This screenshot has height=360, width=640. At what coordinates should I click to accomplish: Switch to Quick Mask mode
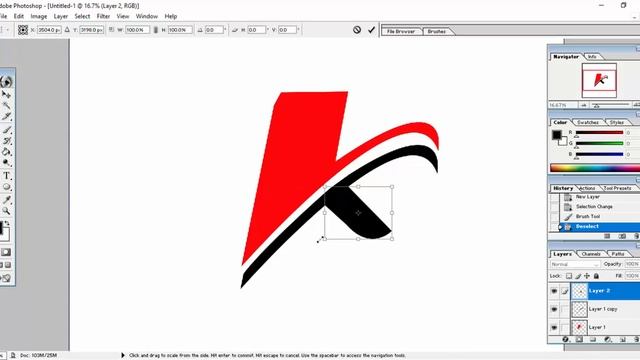[x=6, y=252]
